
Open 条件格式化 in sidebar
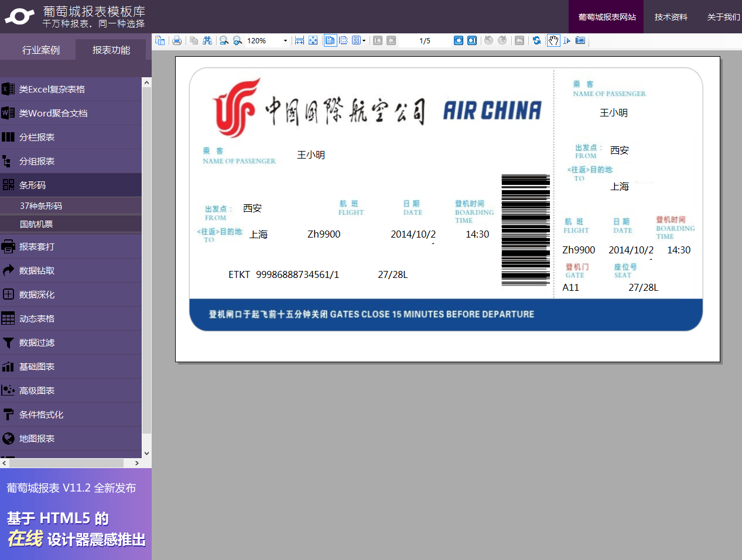click(71, 414)
